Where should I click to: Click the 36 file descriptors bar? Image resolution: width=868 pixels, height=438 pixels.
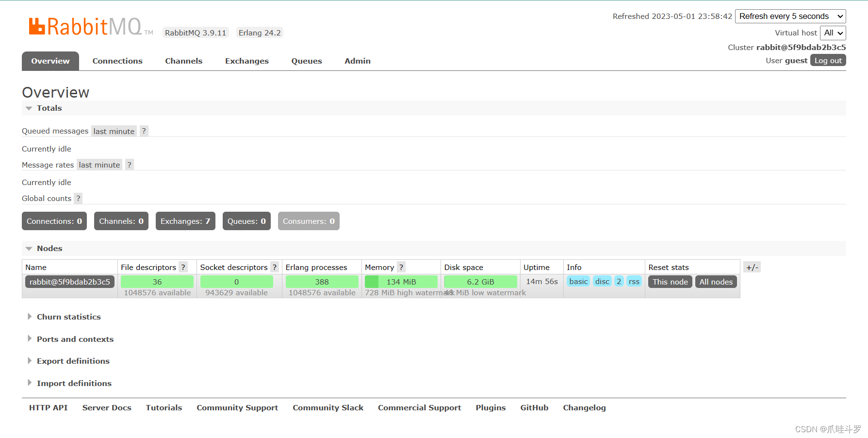(157, 282)
